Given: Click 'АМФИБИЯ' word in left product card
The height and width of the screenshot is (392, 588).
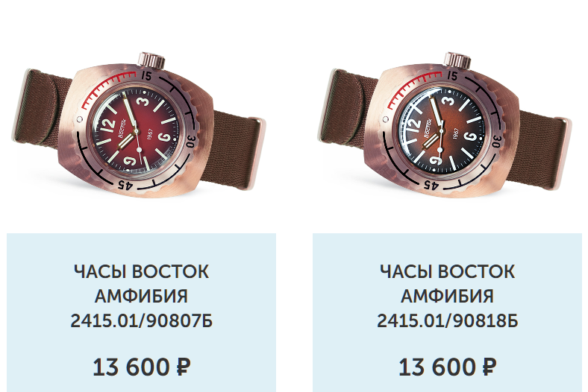Looking at the screenshot, I should [x=141, y=296].
